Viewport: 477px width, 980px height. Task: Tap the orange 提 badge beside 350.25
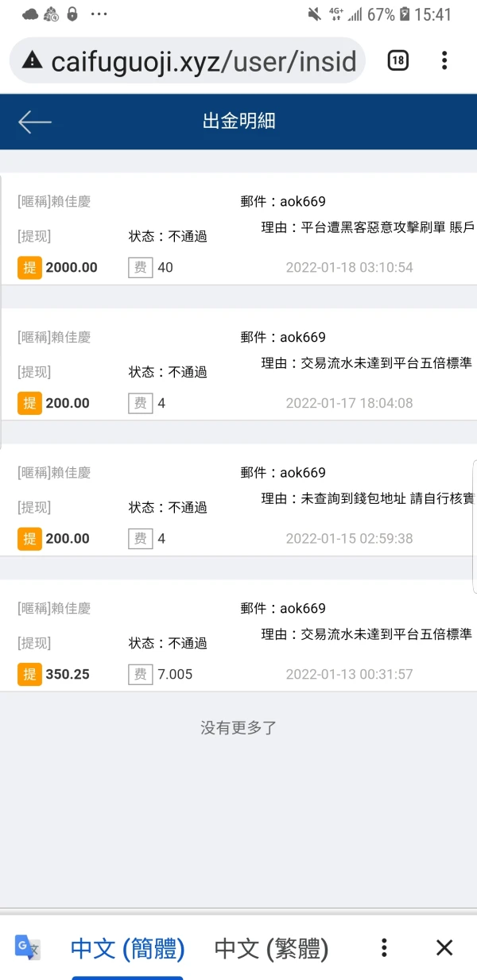pos(29,675)
